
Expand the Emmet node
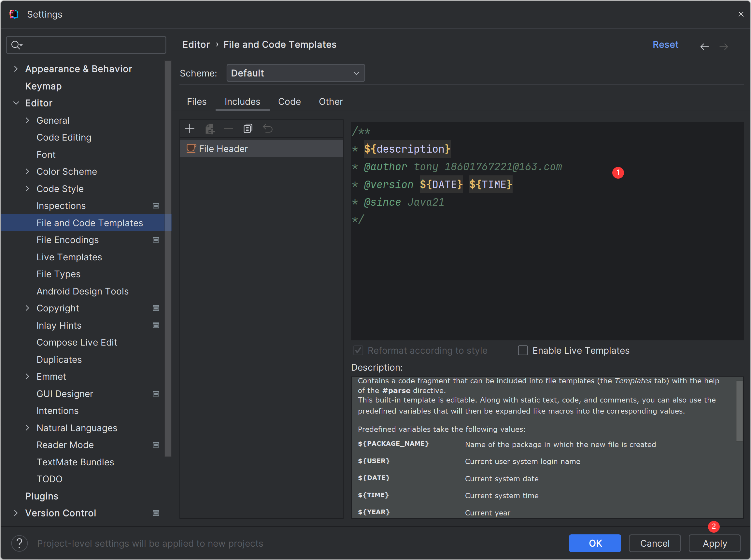coord(27,376)
